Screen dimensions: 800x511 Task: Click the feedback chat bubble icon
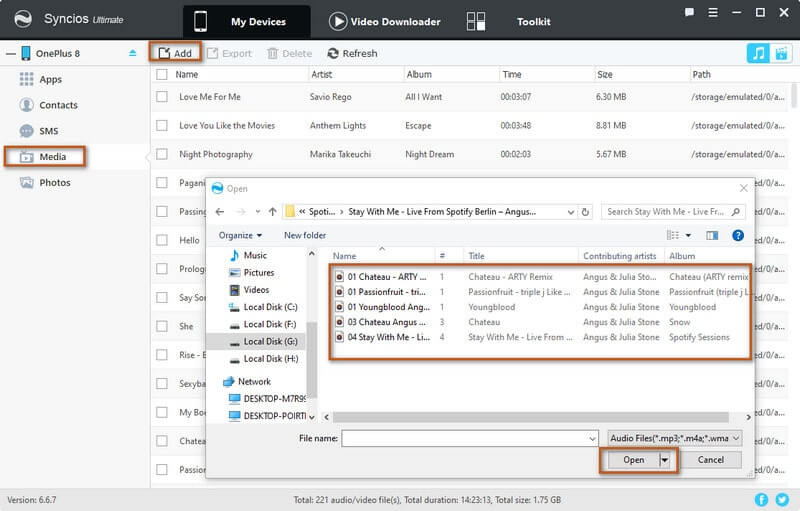point(689,12)
